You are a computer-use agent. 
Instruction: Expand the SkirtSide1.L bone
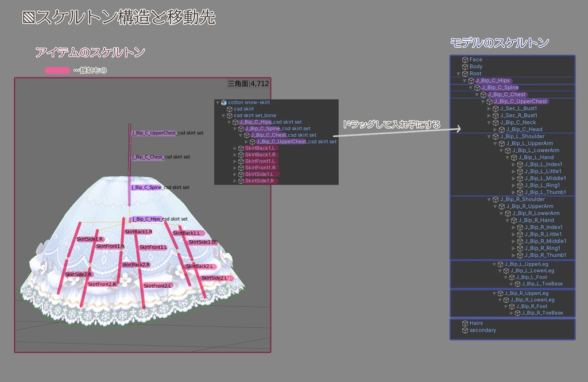(x=235, y=175)
